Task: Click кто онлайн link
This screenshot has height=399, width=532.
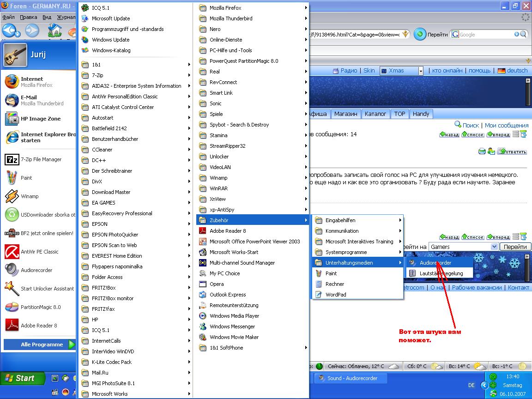Action: click(447, 71)
